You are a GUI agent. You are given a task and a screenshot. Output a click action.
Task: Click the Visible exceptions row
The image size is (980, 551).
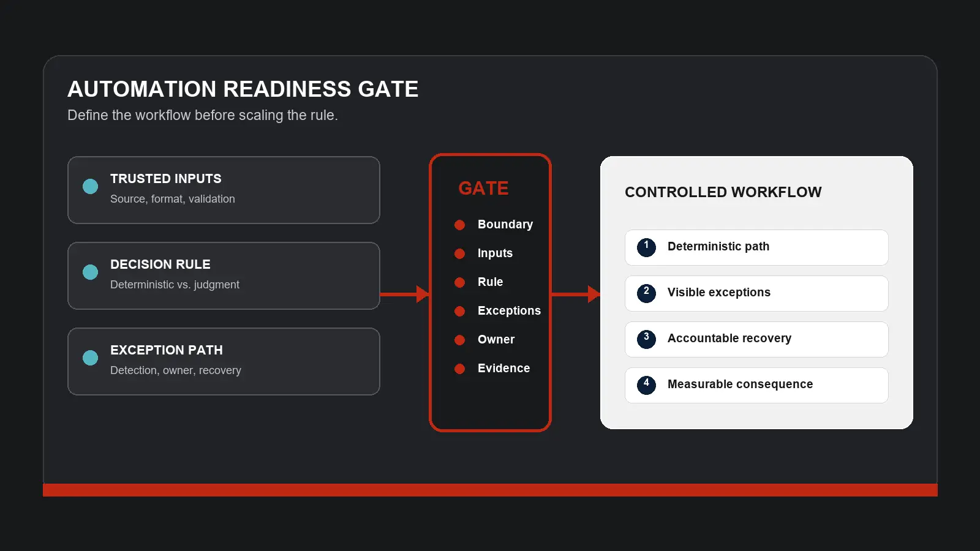756,293
